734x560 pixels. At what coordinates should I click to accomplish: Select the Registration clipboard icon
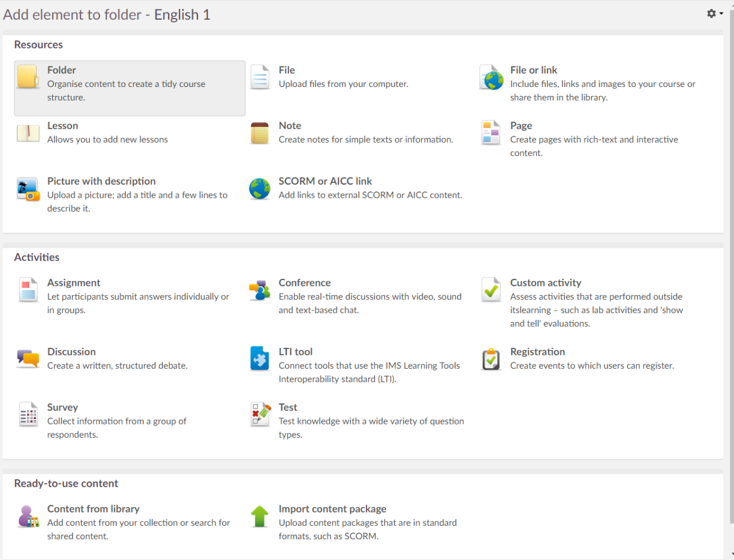click(491, 359)
